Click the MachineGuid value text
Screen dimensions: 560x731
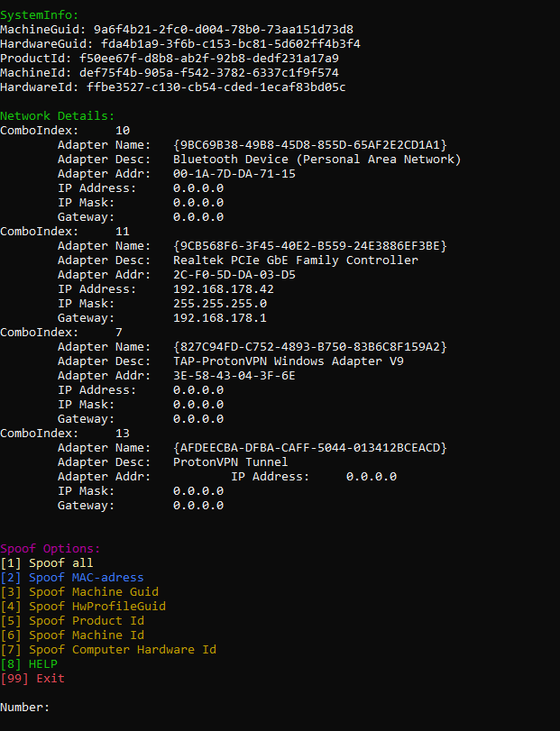[224, 30]
